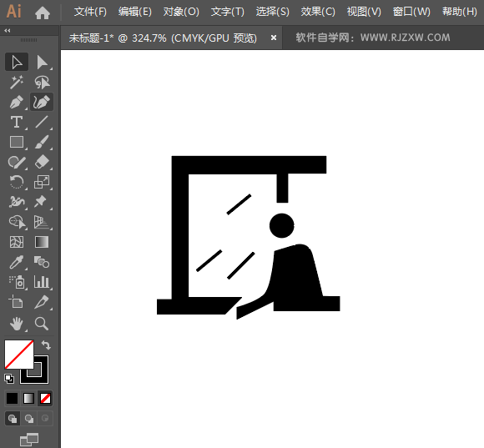Screen dimensions: 484x448
Task: Swap fill and stroke colors
Action: tap(46, 345)
